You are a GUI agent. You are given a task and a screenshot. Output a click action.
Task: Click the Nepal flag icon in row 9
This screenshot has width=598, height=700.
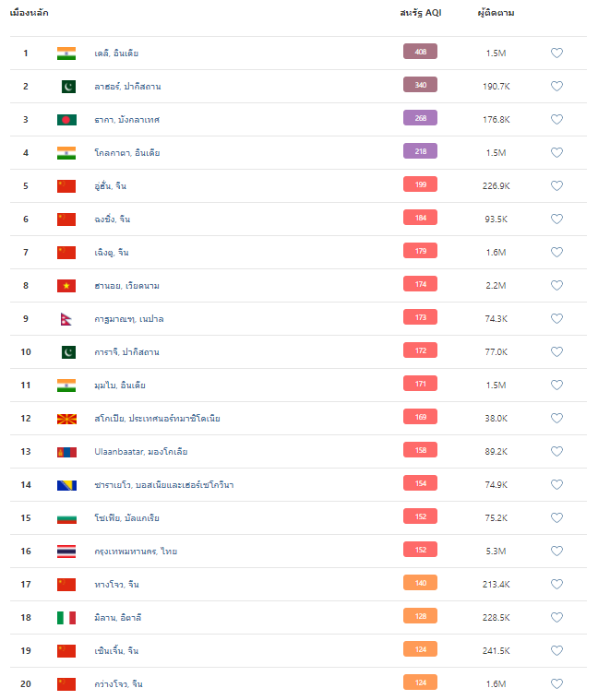[66, 319]
